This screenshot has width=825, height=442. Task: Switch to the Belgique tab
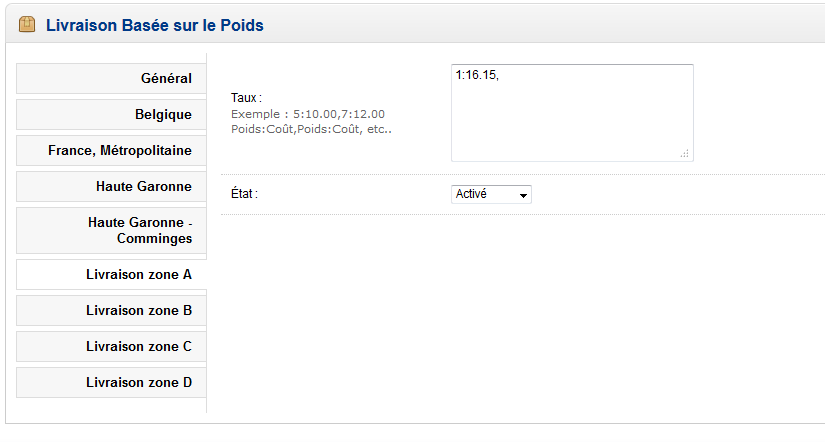(163, 114)
